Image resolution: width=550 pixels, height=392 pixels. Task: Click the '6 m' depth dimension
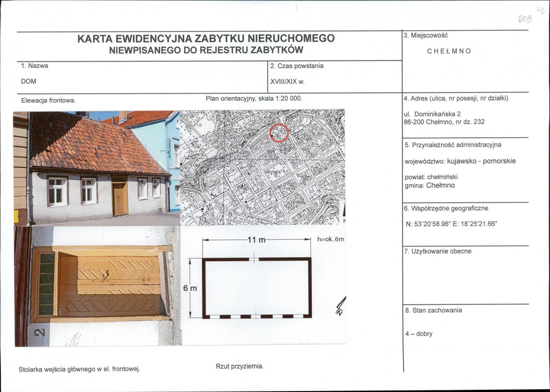(190, 289)
